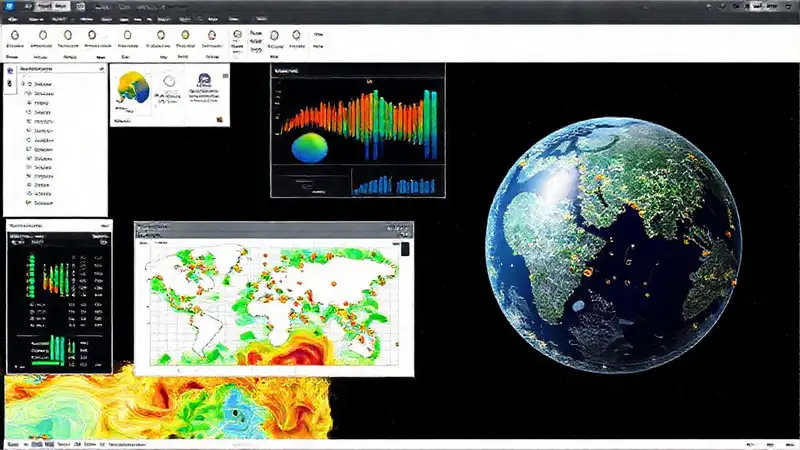Click the 3D Earth globe
This screenshot has height=450, width=800.
(x=614, y=245)
